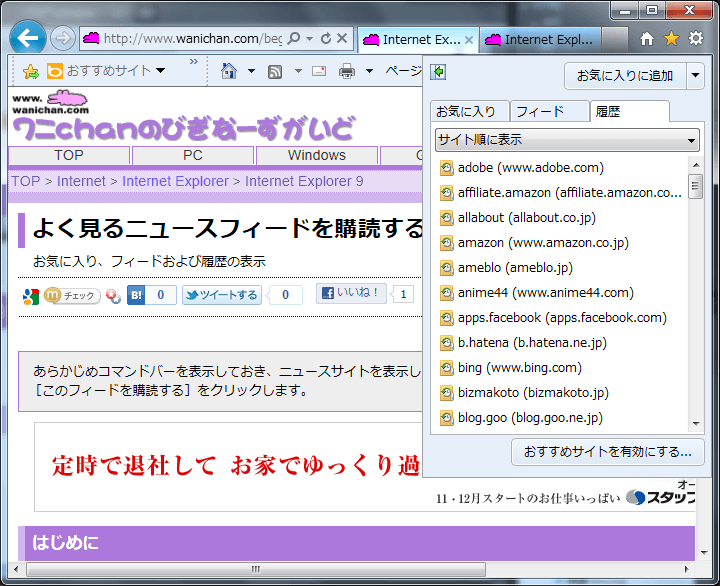Click the ツイートする button
This screenshot has height=586, width=720.
(222, 295)
